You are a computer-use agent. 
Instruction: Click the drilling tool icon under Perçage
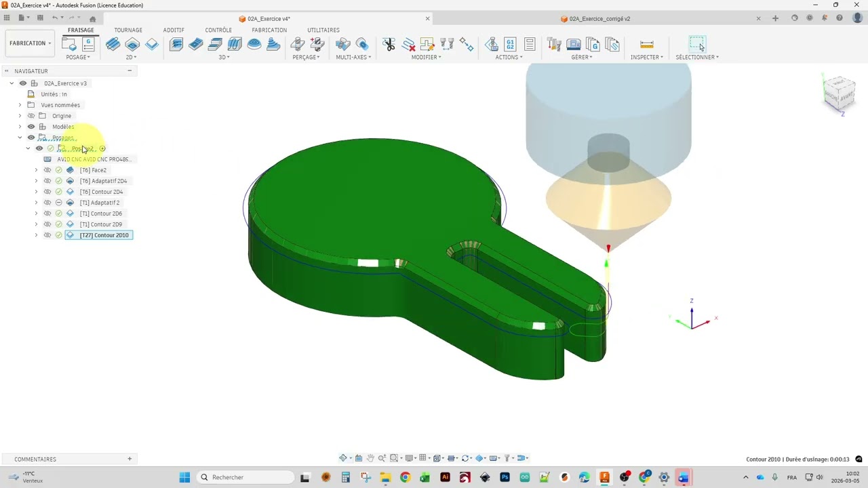(x=297, y=44)
